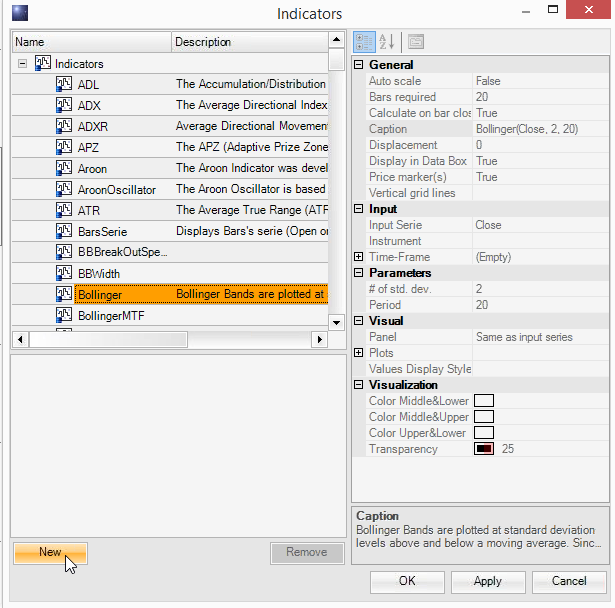The height and width of the screenshot is (608, 615).
Task: Edit the Transparency value 25
Action: [x=508, y=449]
